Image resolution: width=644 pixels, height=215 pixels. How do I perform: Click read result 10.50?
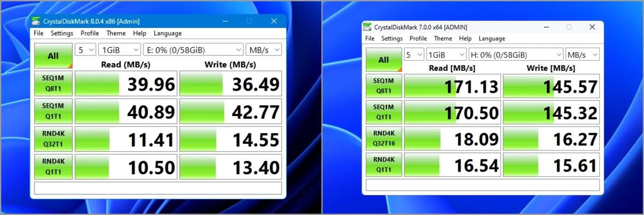[126, 166]
